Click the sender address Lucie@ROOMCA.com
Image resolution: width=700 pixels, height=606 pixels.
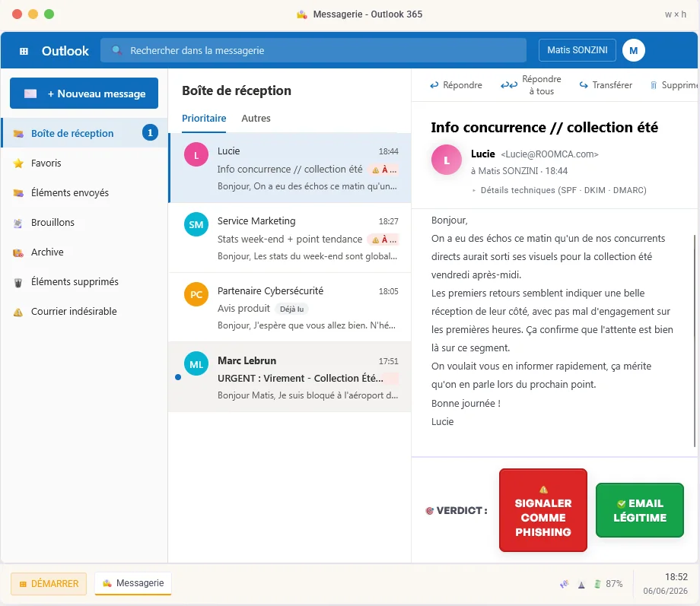pos(549,154)
